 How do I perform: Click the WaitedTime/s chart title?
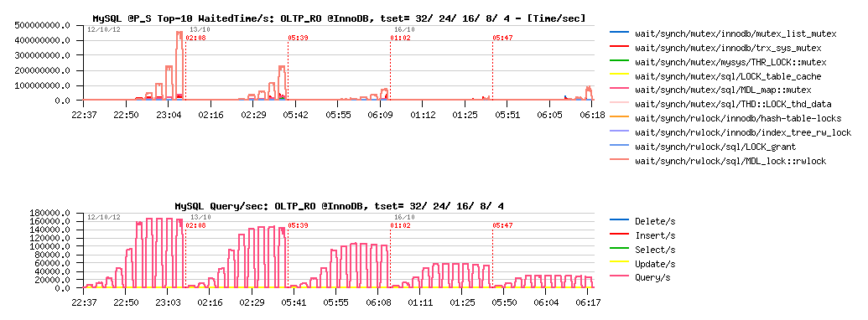click(x=339, y=18)
